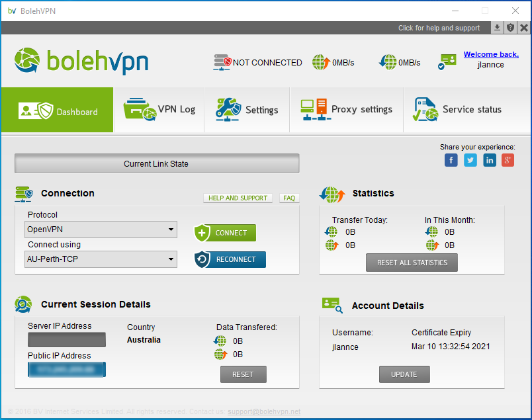
Task: Close the gray help and support bar
Action: pos(524,28)
